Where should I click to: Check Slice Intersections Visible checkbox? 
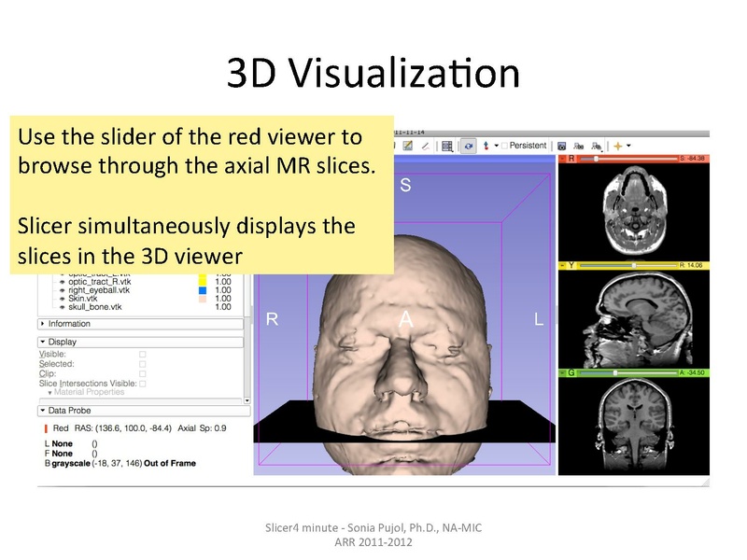[143, 384]
